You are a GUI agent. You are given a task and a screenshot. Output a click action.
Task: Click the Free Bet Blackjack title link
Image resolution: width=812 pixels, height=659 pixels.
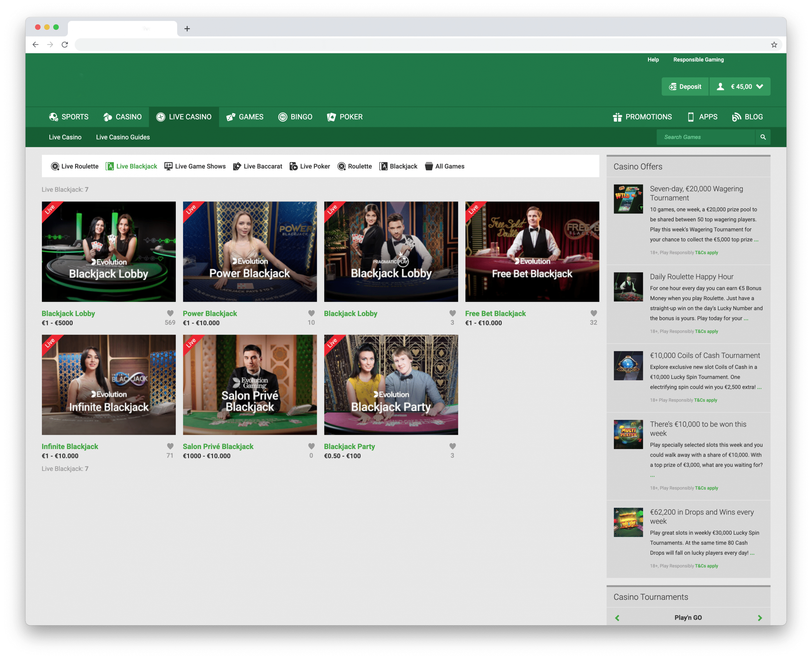(x=495, y=314)
